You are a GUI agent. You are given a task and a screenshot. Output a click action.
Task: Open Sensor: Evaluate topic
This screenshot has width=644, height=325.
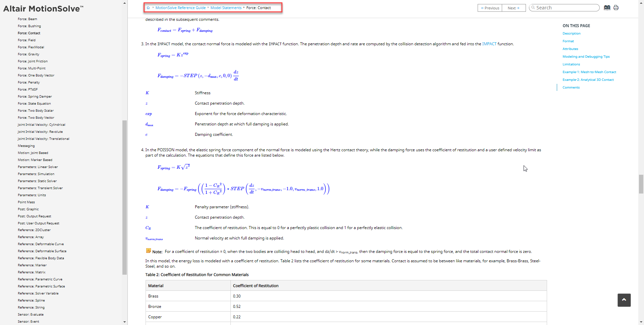[31, 315]
